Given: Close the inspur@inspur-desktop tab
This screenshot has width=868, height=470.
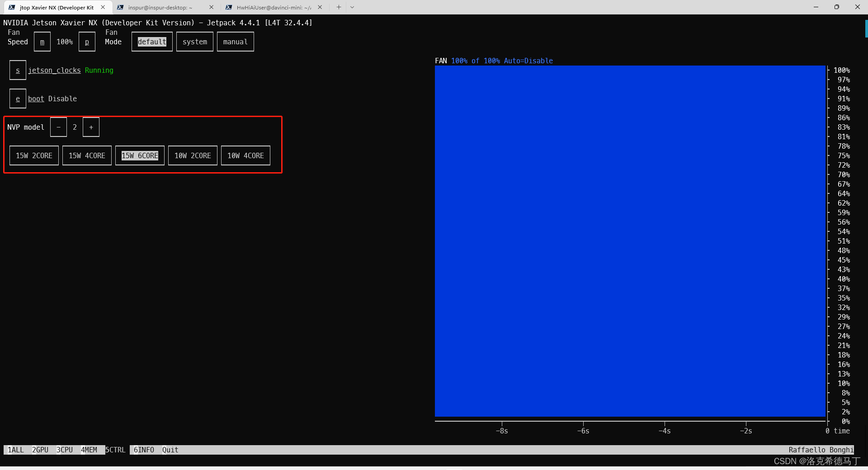Looking at the screenshot, I should (x=211, y=7).
